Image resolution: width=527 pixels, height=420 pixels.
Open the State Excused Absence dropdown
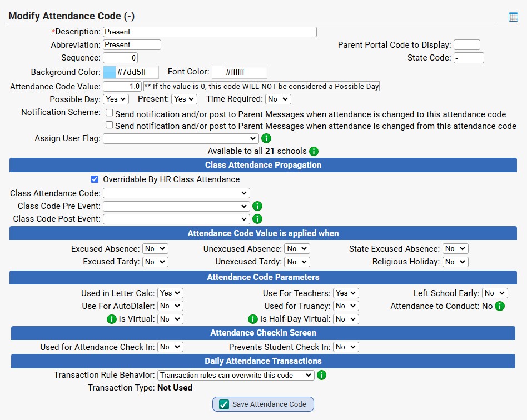[455, 249]
